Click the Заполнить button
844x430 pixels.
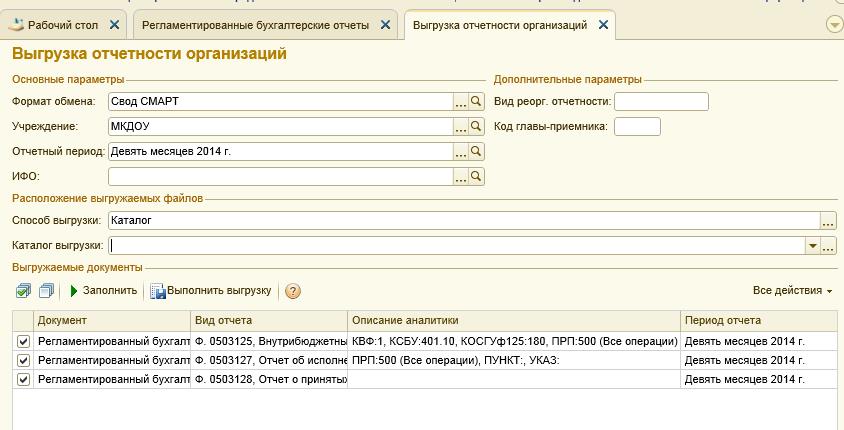click(104, 291)
